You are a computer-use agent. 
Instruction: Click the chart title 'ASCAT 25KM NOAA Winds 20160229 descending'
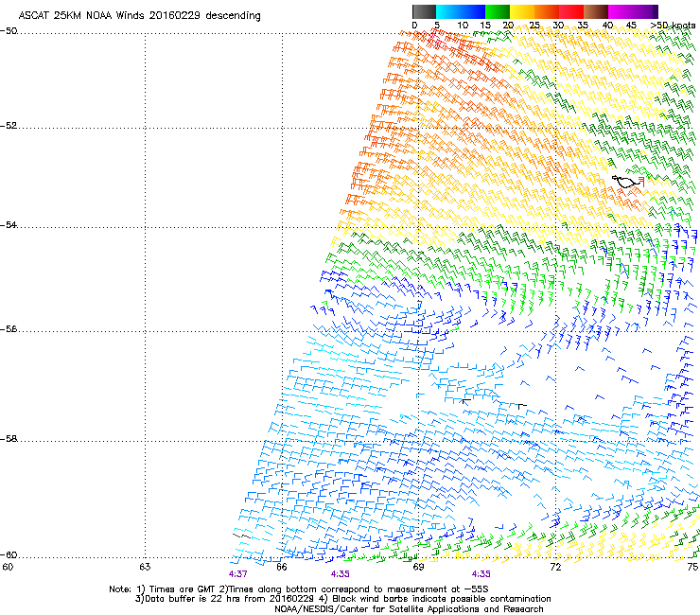[x=139, y=16]
